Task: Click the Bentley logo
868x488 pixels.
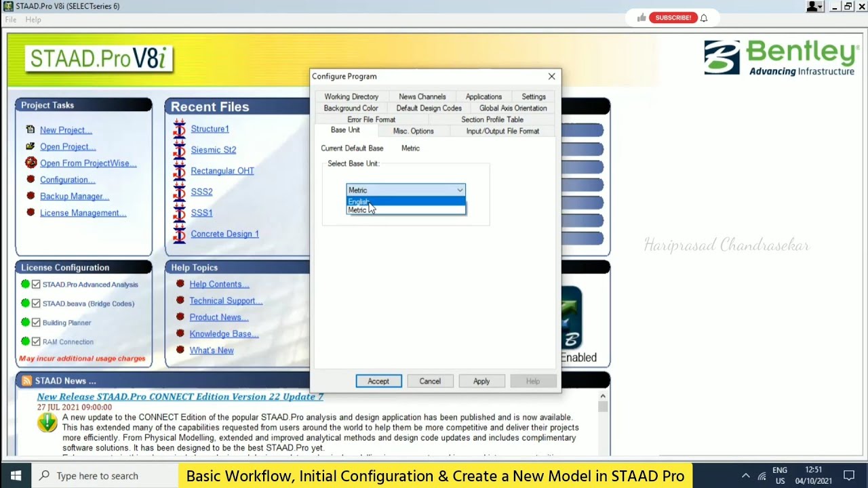Action: click(781, 57)
